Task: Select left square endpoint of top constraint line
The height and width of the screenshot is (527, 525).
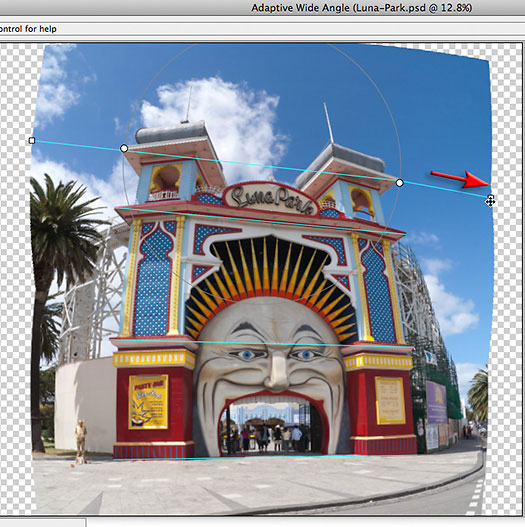Action: [x=32, y=140]
